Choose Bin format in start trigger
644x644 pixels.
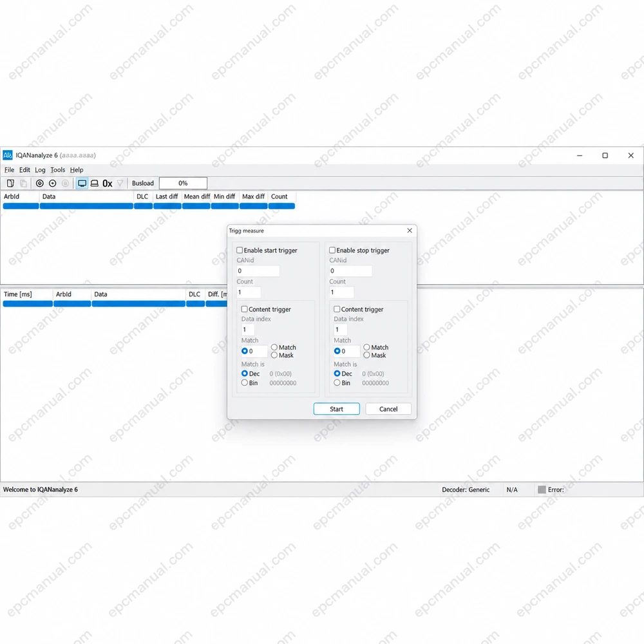click(x=244, y=383)
